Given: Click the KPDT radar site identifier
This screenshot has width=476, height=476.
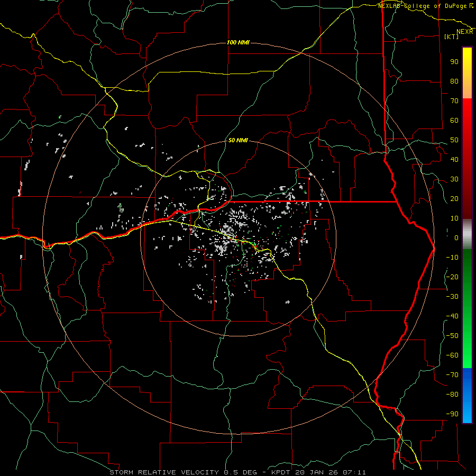Looking at the screenshot, I should (x=281, y=472).
